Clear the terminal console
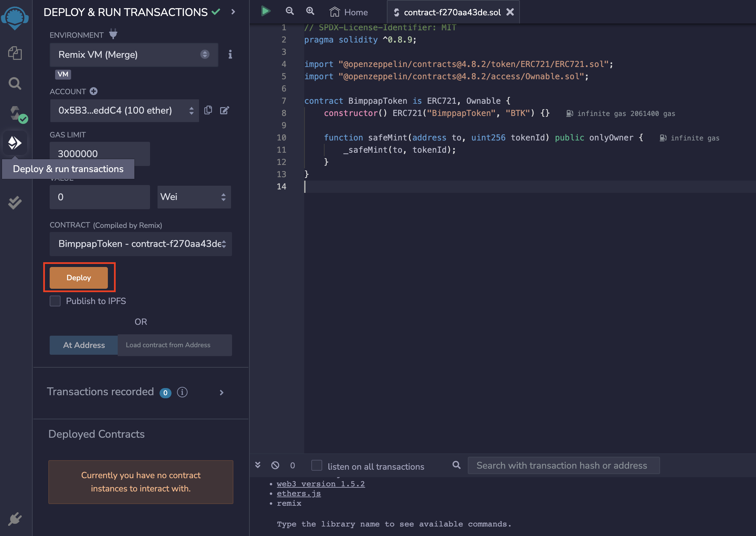The height and width of the screenshot is (536, 756). click(275, 465)
